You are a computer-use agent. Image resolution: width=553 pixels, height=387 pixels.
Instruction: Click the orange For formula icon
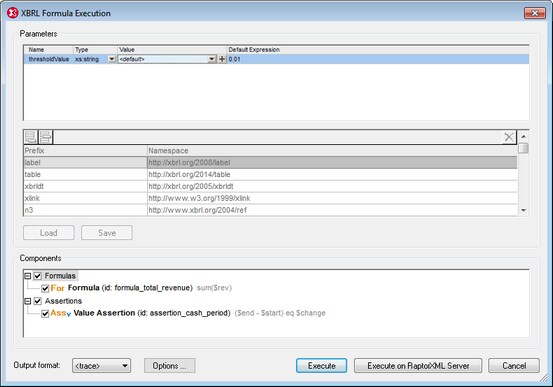coord(57,288)
